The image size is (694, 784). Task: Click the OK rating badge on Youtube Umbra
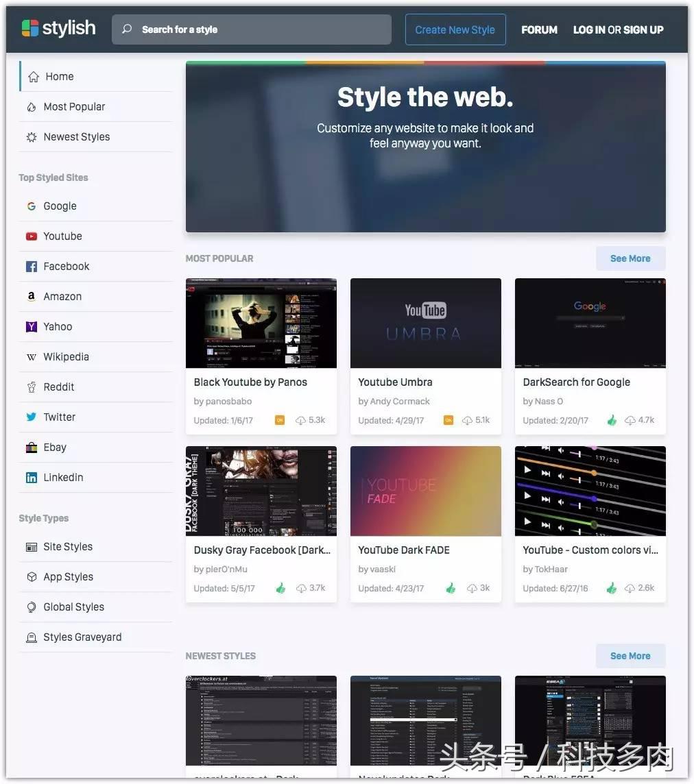point(448,420)
